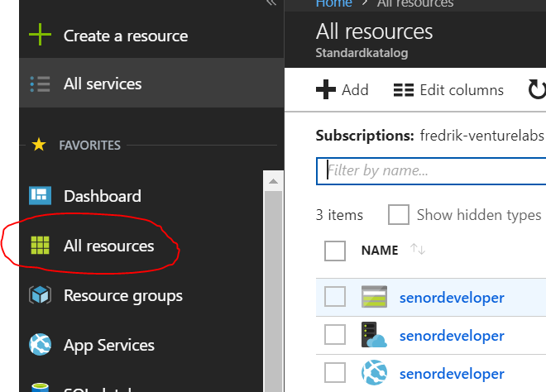
Task: Click the app service icon for third senordeveloper
Action: [x=374, y=372]
